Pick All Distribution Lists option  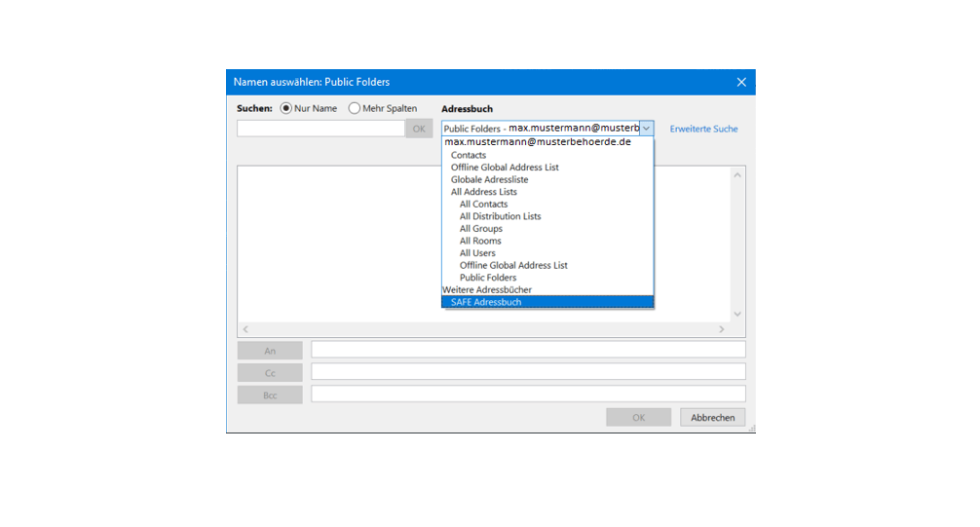[500, 216]
